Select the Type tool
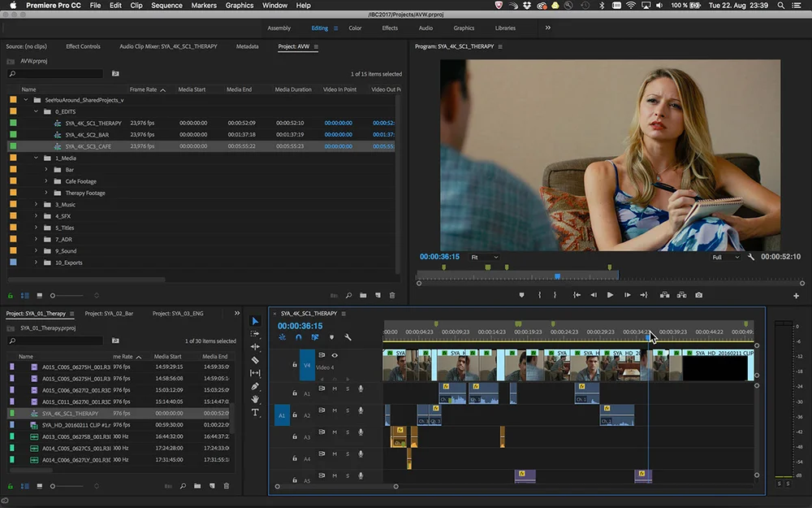The height and width of the screenshot is (508, 812). [255, 412]
